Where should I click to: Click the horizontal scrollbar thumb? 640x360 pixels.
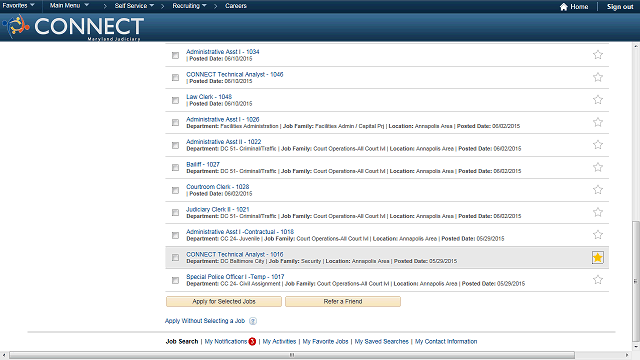(292, 355)
